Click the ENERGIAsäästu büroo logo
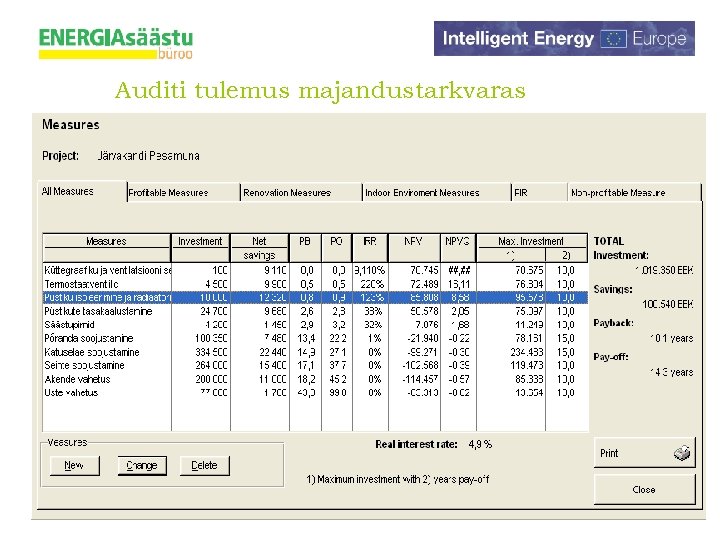Viewport: 720px width, 540px height. 116,44
